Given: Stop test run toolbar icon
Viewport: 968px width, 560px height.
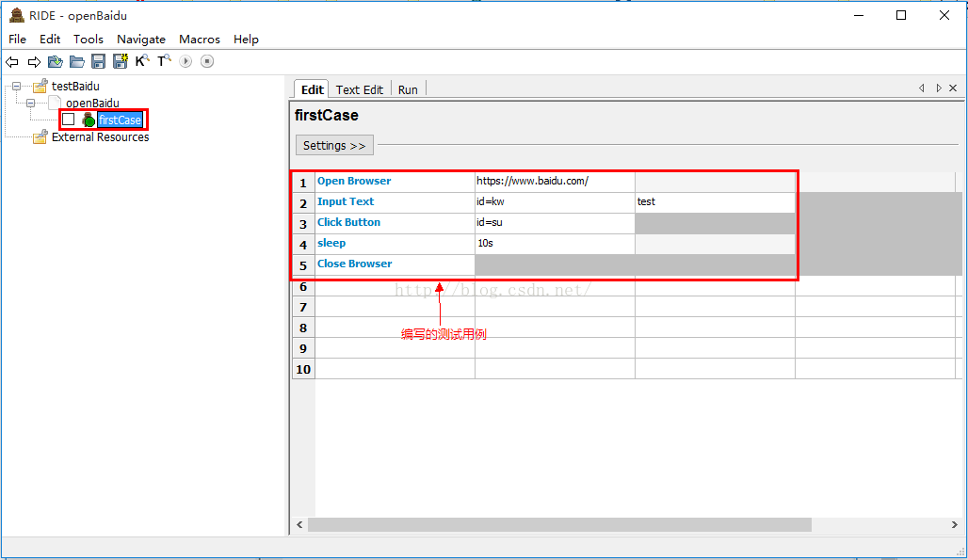Looking at the screenshot, I should coord(207,61).
